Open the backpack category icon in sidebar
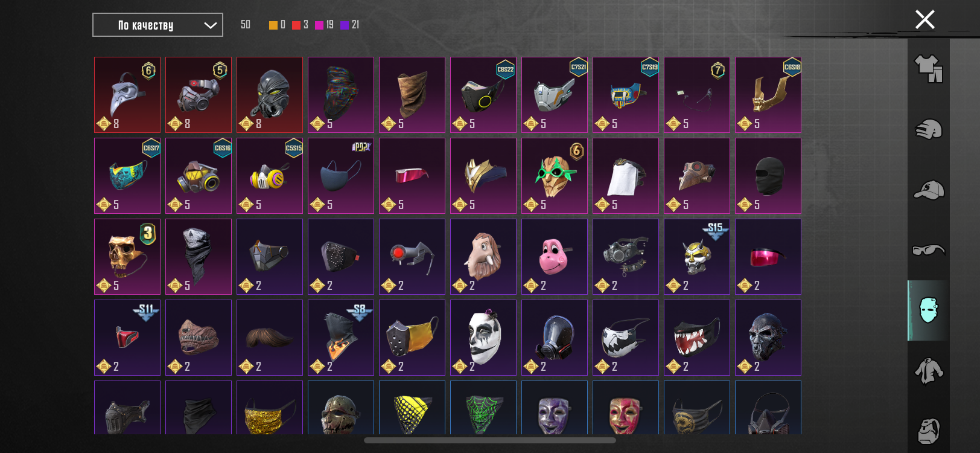 coord(928,431)
